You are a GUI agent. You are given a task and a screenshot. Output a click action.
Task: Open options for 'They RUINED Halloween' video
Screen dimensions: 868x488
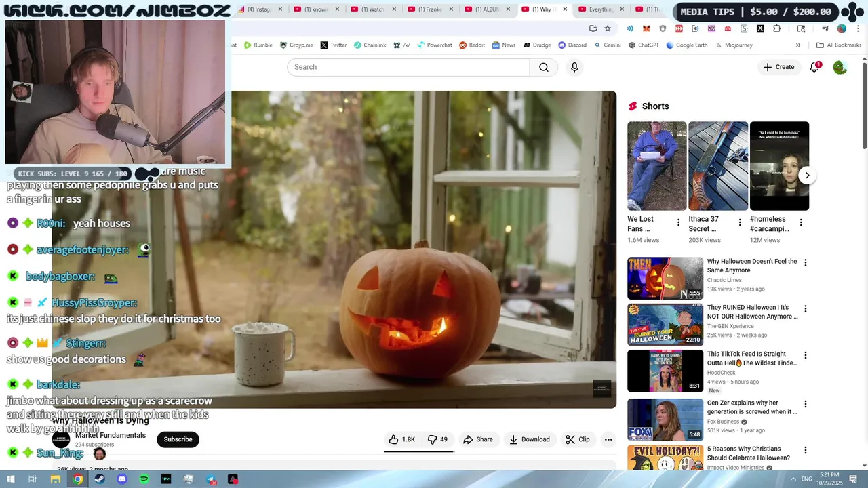(x=806, y=309)
